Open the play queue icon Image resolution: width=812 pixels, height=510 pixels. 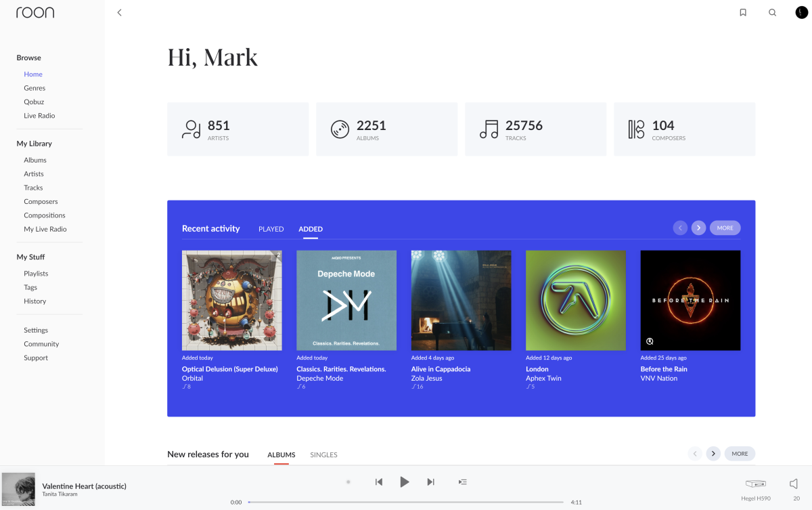pos(462,482)
